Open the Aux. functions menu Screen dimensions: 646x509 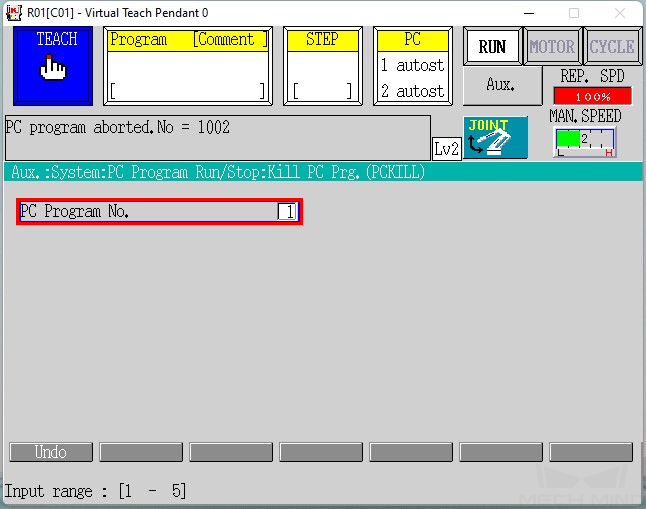(x=502, y=85)
